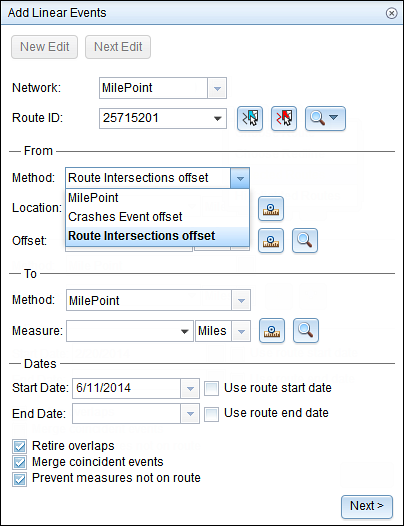
Task: Click the select route on map icon
Action: click(x=250, y=118)
